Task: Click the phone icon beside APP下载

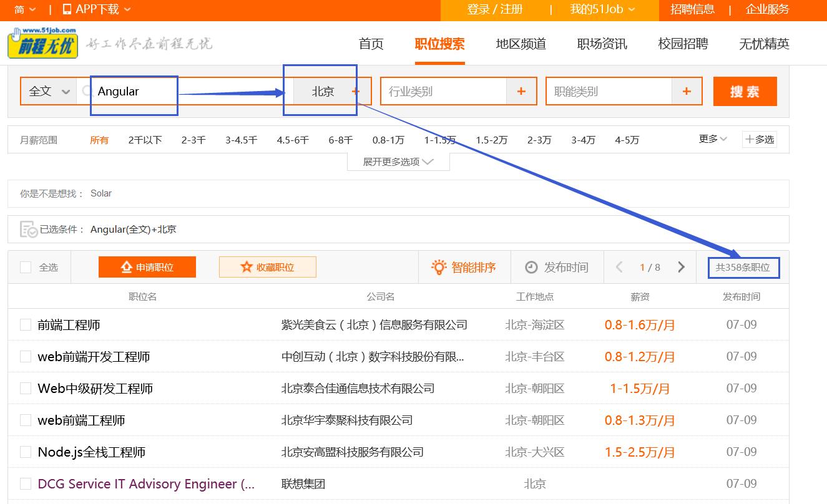Action: point(67,9)
